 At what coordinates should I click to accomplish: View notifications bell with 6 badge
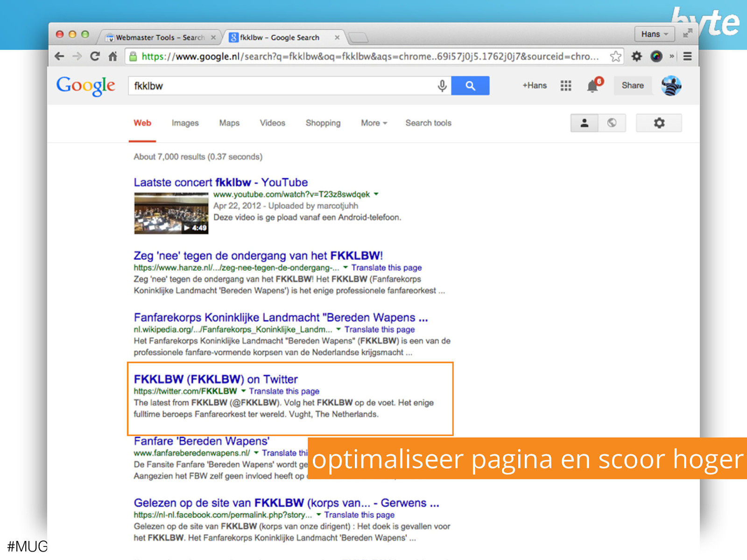pyautogui.click(x=594, y=85)
